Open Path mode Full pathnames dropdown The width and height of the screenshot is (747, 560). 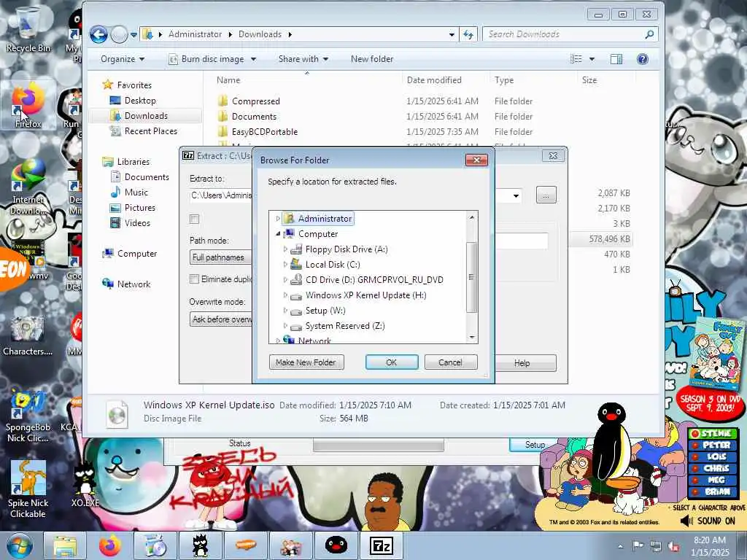point(220,257)
